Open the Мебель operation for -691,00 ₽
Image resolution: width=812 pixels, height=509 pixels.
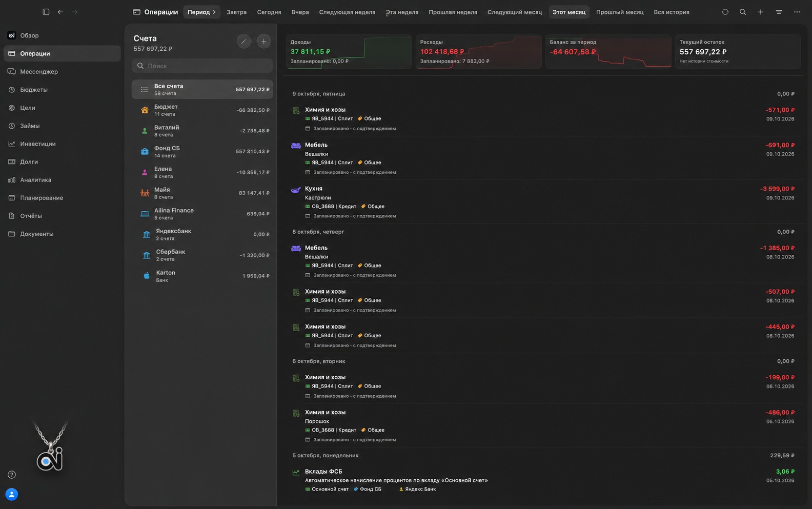coord(543,158)
